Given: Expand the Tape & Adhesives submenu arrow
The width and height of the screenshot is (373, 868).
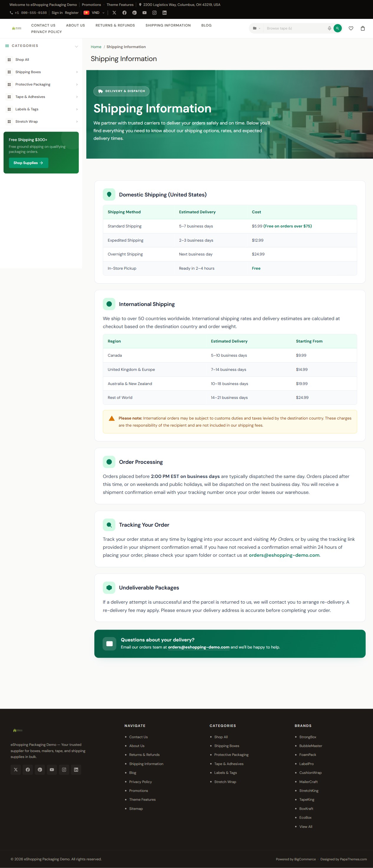Looking at the screenshot, I should (x=77, y=97).
